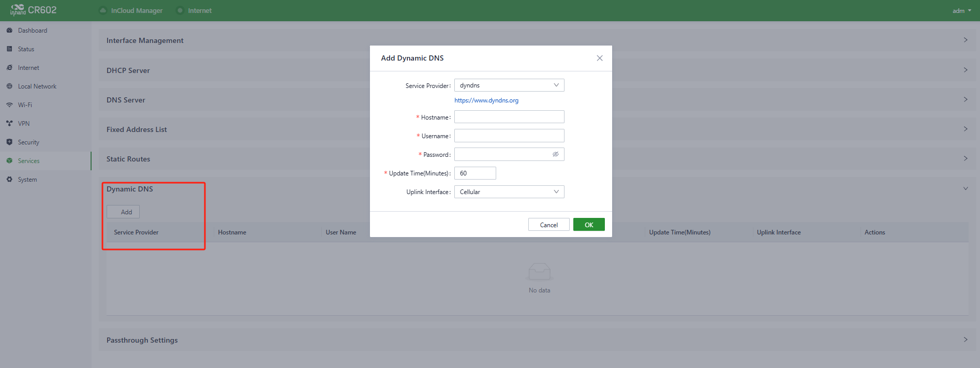Image resolution: width=980 pixels, height=368 pixels.
Task: Click the Actions column header
Action: (x=875, y=232)
